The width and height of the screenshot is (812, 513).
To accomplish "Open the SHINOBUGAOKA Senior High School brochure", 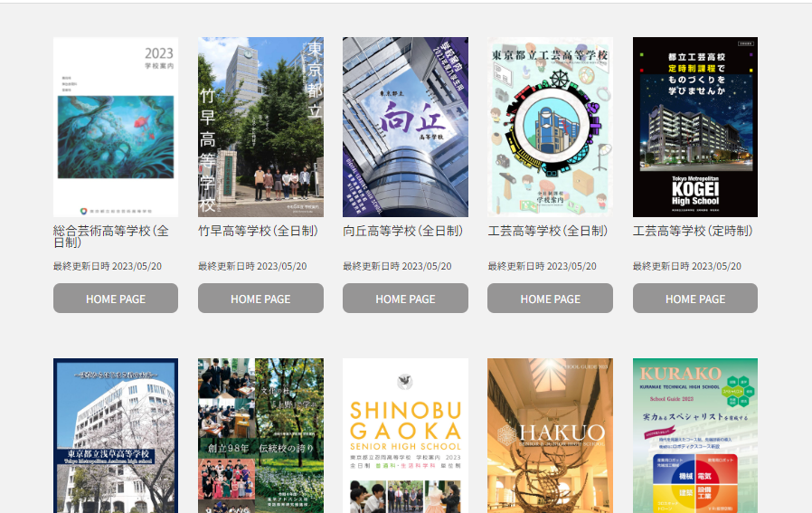I will click(x=405, y=436).
